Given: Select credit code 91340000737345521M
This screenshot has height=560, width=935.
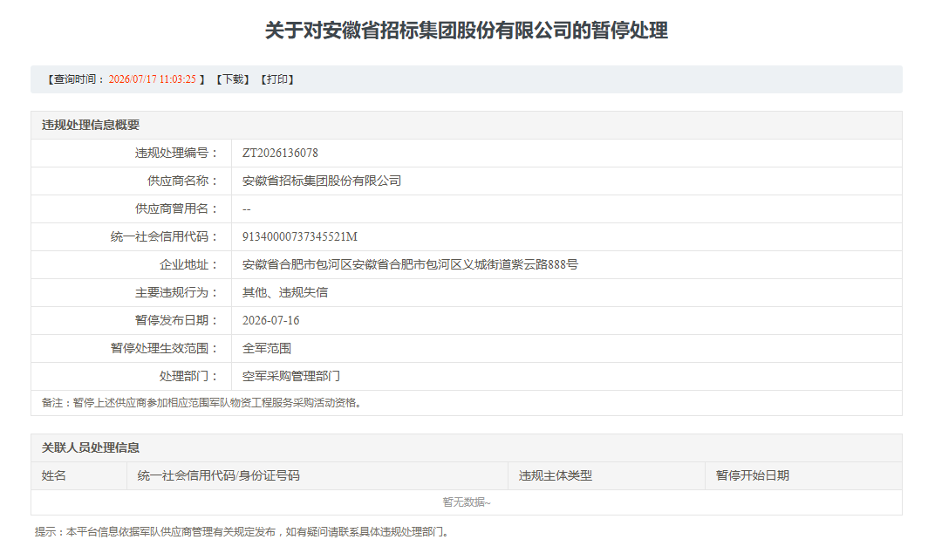Looking at the screenshot, I should point(299,236).
